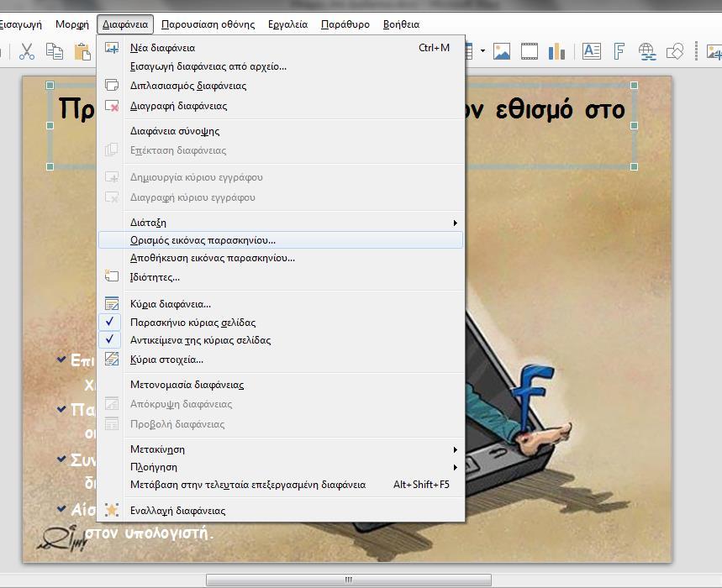Click the shapes icon in the toolbar

click(x=675, y=51)
